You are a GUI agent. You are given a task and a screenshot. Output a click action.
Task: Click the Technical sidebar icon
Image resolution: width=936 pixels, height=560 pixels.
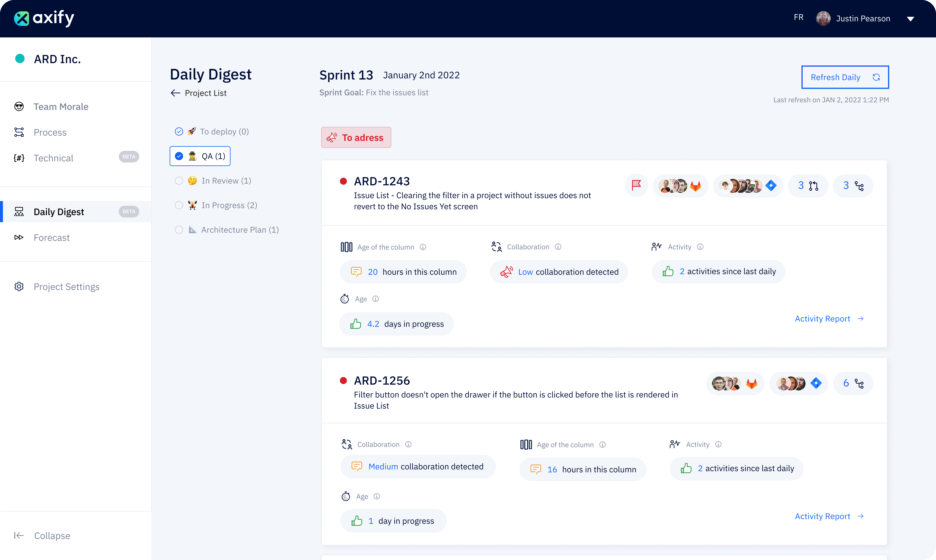click(x=19, y=158)
